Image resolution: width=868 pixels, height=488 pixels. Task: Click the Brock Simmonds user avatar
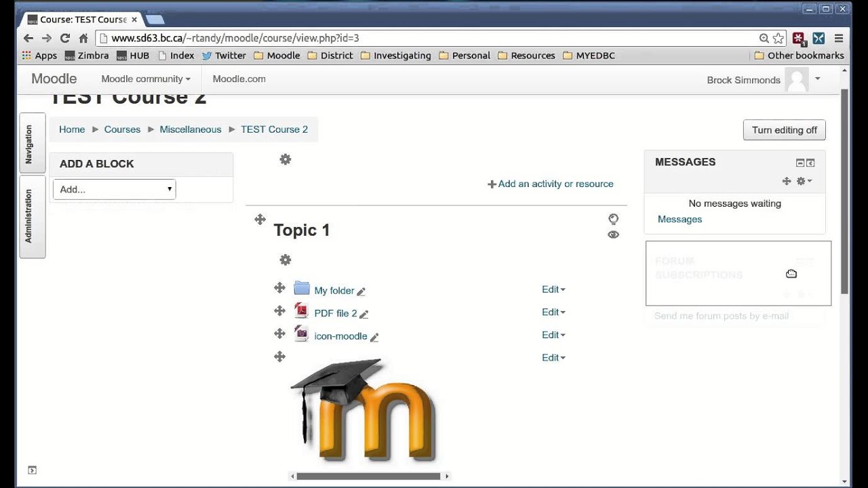click(x=797, y=79)
